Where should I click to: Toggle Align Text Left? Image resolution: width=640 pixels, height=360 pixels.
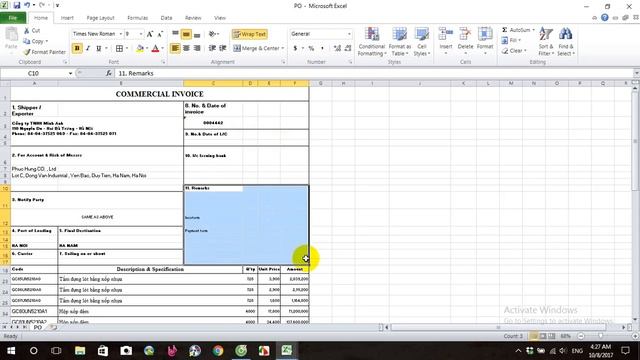[x=175, y=48]
